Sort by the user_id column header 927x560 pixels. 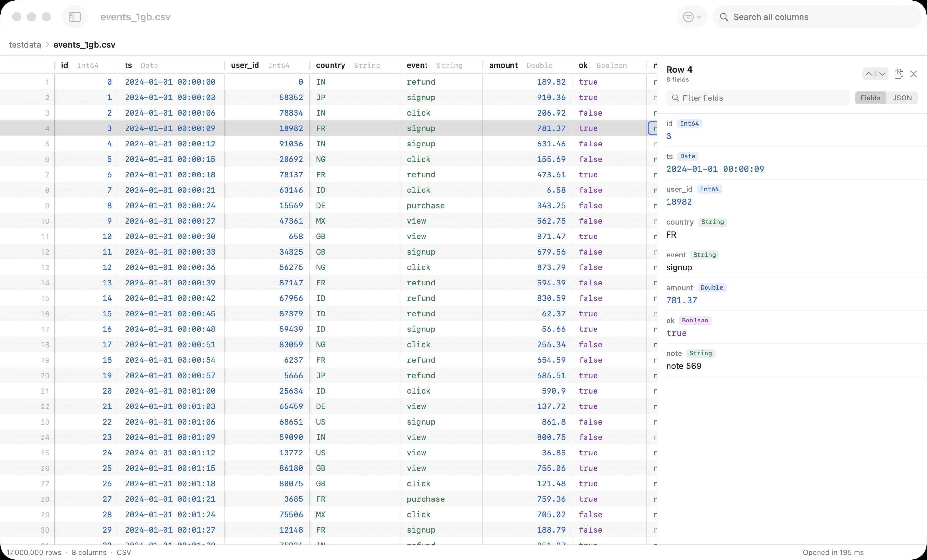[x=267, y=65]
